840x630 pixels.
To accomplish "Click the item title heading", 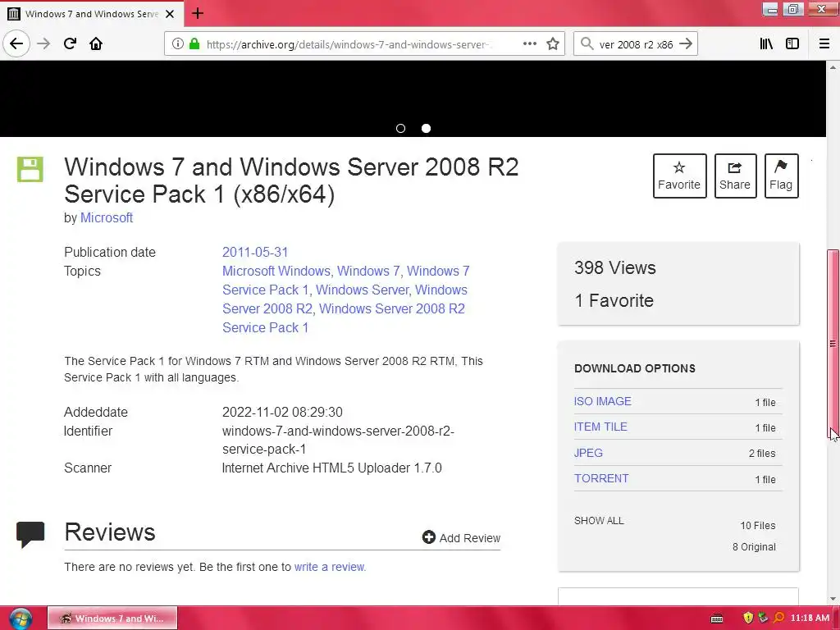I will pyautogui.click(x=291, y=180).
